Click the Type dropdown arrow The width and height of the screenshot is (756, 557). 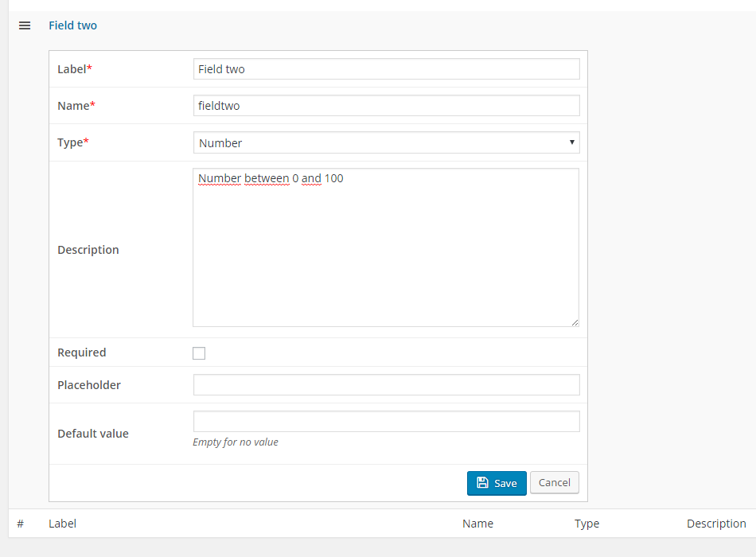click(571, 142)
